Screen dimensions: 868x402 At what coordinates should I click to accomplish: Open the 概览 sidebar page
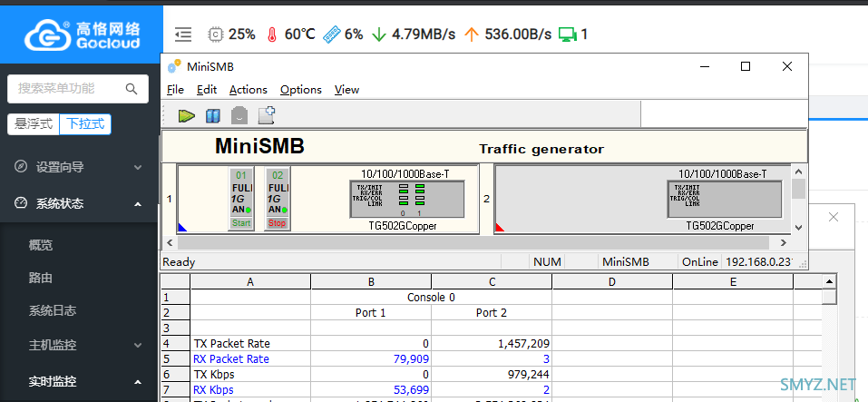point(41,245)
